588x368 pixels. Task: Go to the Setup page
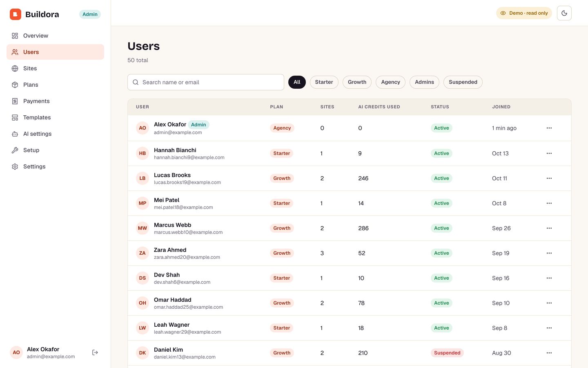click(55, 150)
